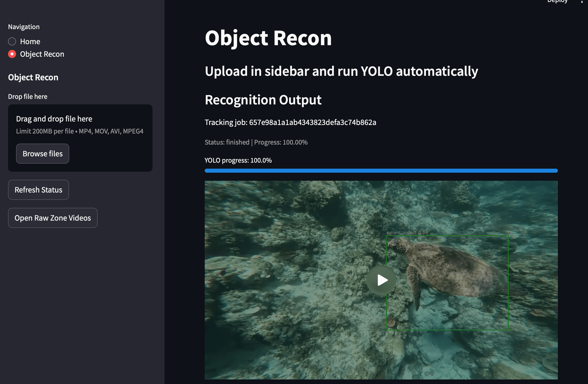Image resolution: width=588 pixels, height=384 pixels.
Task: Click the file size limit text
Action: click(x=80, y=131)
